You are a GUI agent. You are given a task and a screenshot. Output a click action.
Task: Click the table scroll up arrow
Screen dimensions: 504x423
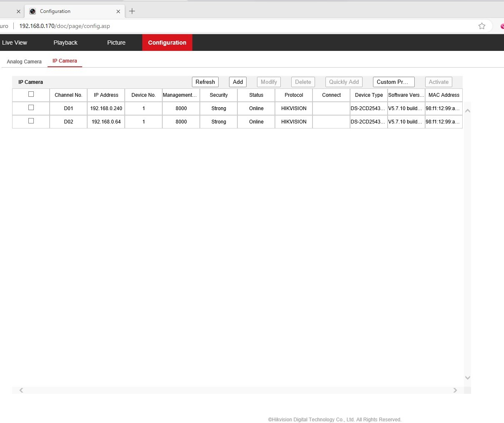[468, 111]
